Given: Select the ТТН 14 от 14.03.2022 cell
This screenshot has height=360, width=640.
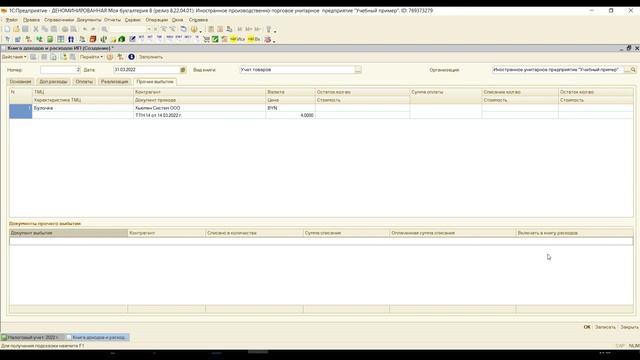Looking at the screenshot, I should 200,116.
